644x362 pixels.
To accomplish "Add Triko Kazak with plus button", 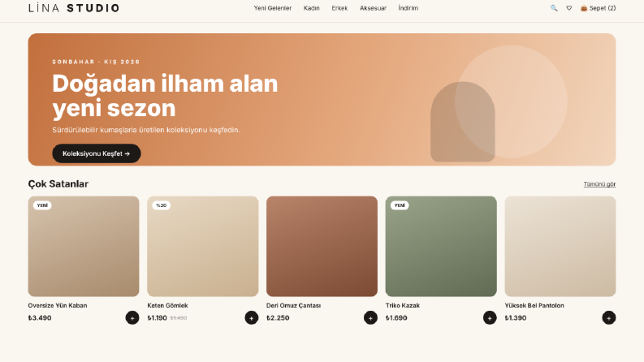I will coord(490,317).
